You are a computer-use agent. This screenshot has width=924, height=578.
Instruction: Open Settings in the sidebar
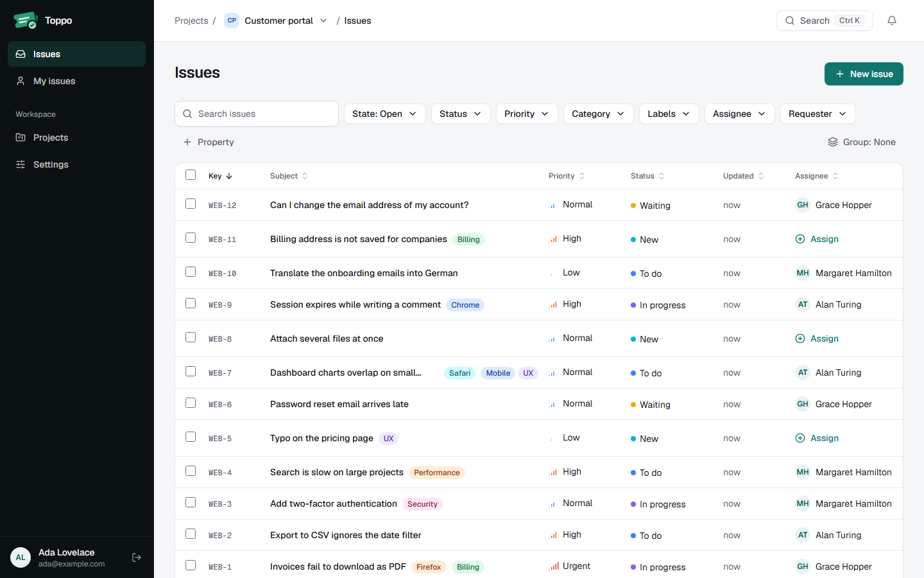[77, 164]
